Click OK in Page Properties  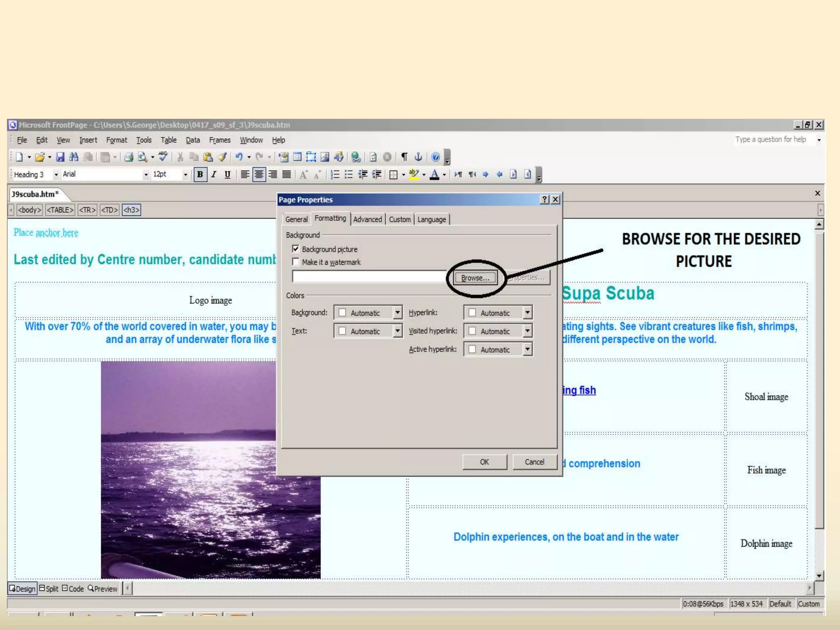(x=484, y=462)
